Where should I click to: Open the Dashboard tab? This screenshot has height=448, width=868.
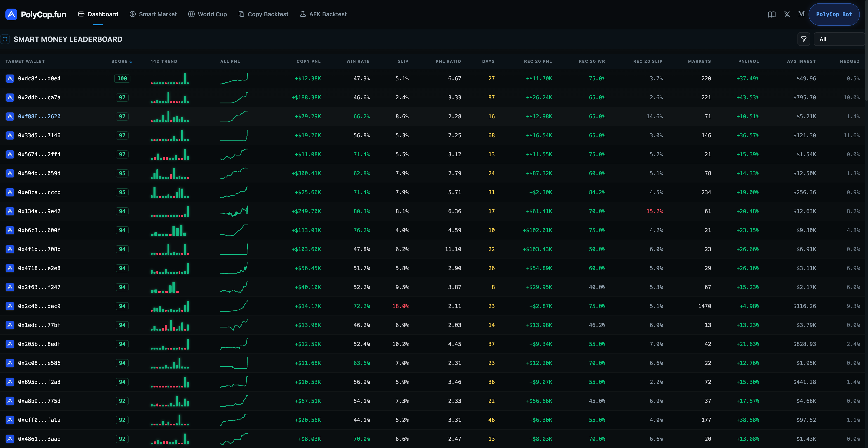coord(98,14)
